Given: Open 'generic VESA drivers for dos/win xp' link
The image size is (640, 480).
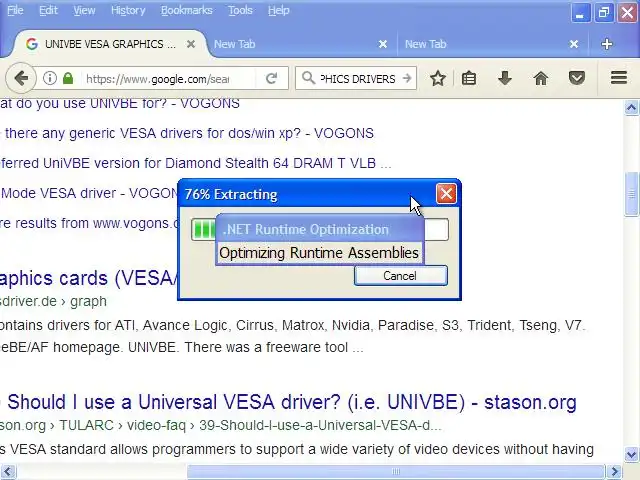Looking at the screenshot, I should click(187, 133).
